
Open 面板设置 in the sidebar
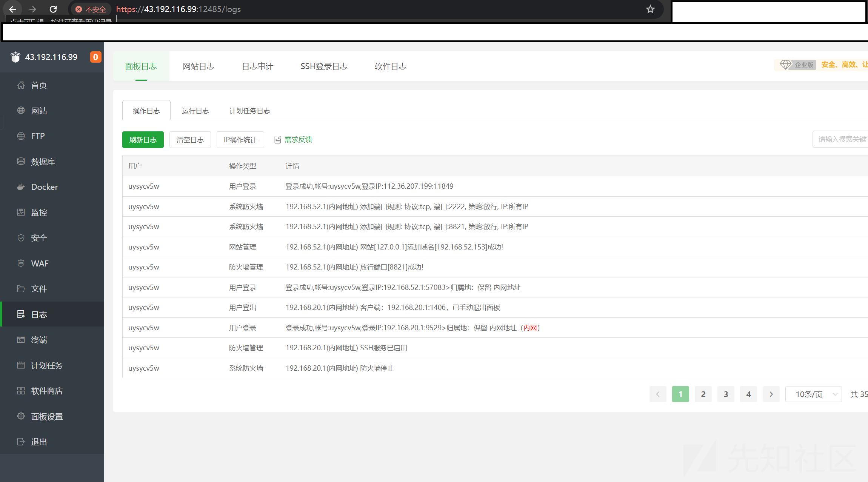click(53, 416)
